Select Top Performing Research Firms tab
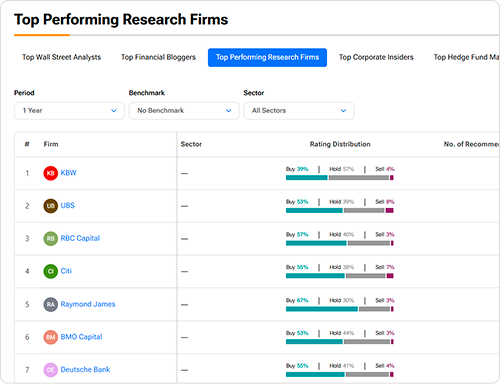 tap(267, 57)
